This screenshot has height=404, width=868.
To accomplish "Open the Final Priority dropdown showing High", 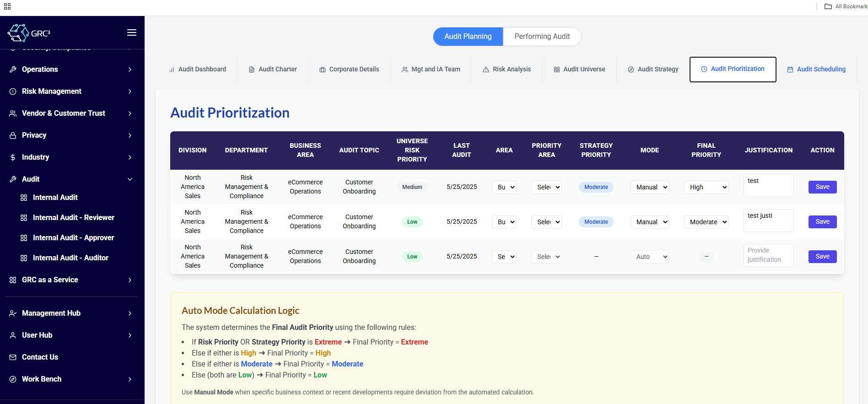I will tap(706, 187).
